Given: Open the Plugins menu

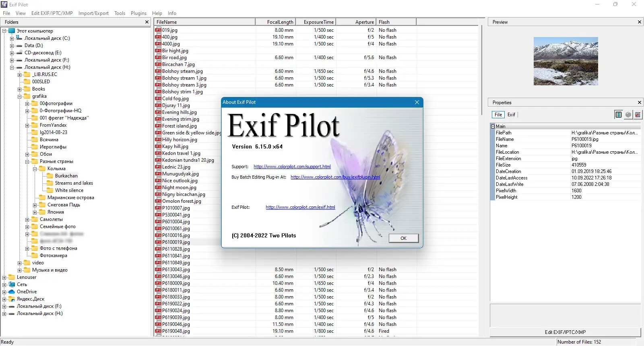Looking at the screenshot, I should pos(138,13).
